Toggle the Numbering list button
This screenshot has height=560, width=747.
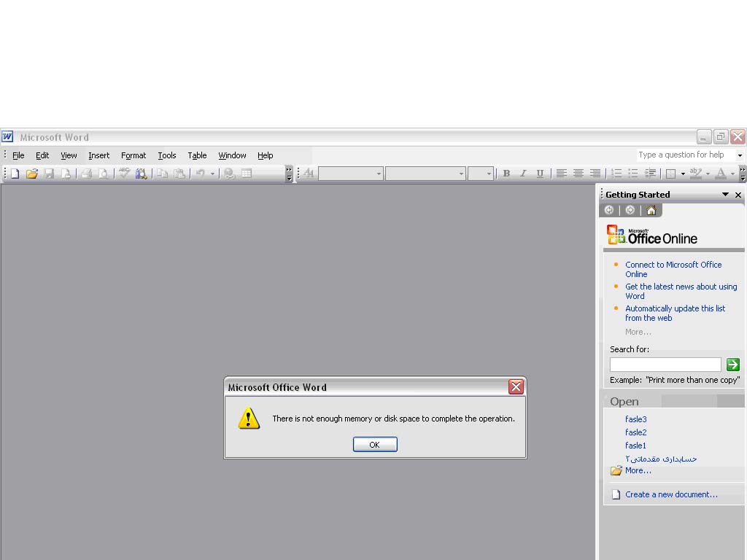(x=616, y=174)
